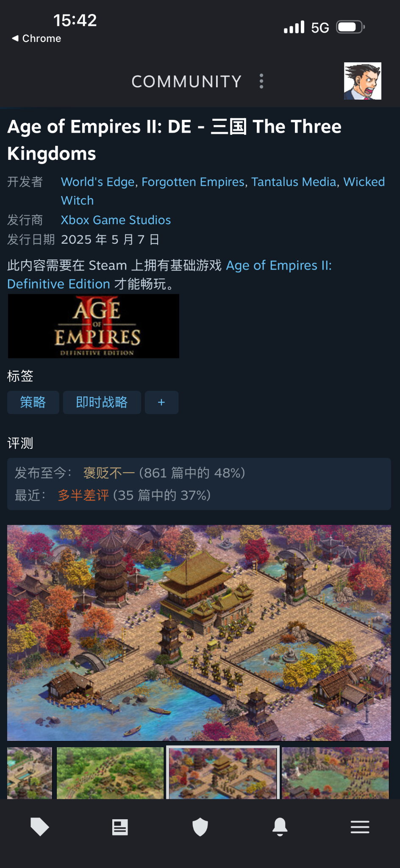Select the 策略 tag
Viewport: 400px width, 868px height.
click(x=33, y=402)
